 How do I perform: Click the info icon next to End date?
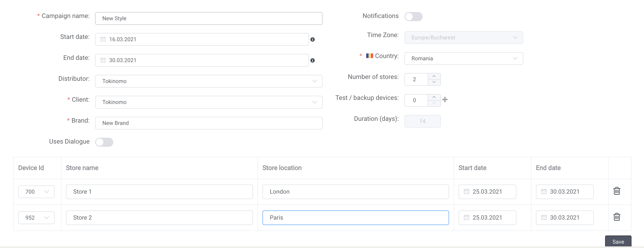[x=313, y=60]
